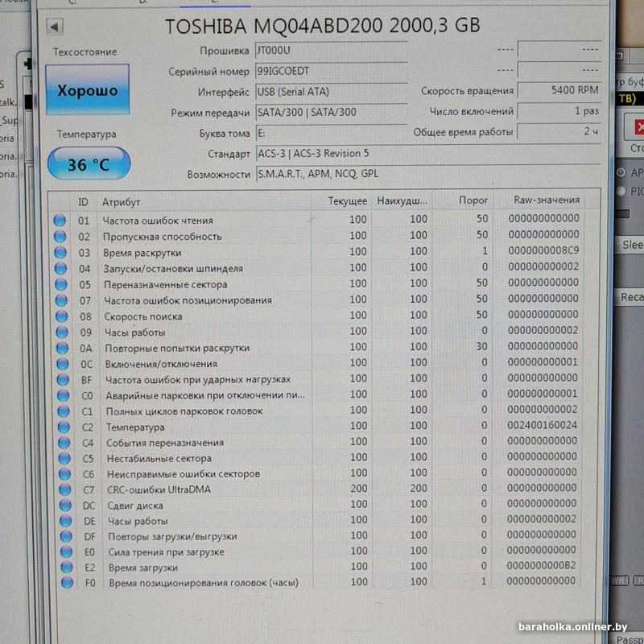644x644 pixels.
Task: Click the Raw-значения column header
Action: click(x=547, y=200)
